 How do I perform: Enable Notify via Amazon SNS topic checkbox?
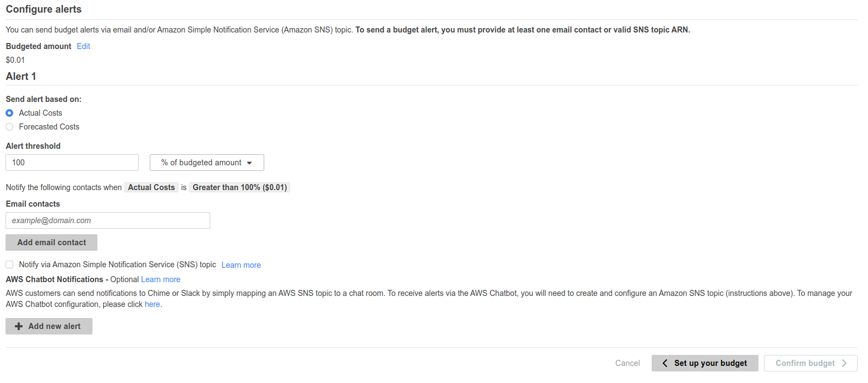[x=9, y=265]
